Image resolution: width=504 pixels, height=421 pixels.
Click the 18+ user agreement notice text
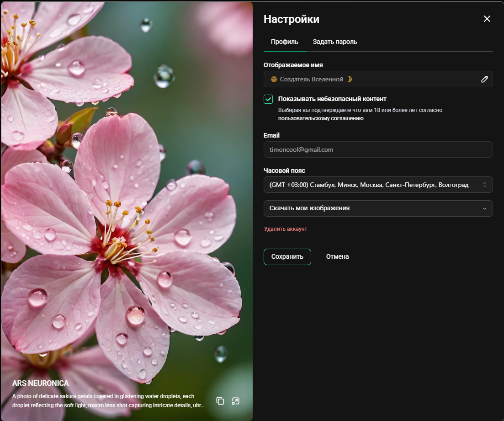click(x=360, y=114)
